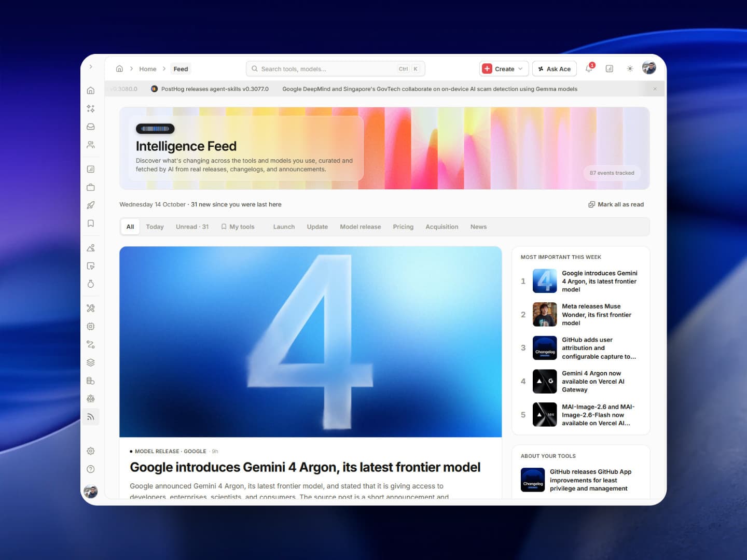Switch to the Unread · 31 tab
Image resolution: width=747 pixels, height=560 pixels.
click(192, 227)
